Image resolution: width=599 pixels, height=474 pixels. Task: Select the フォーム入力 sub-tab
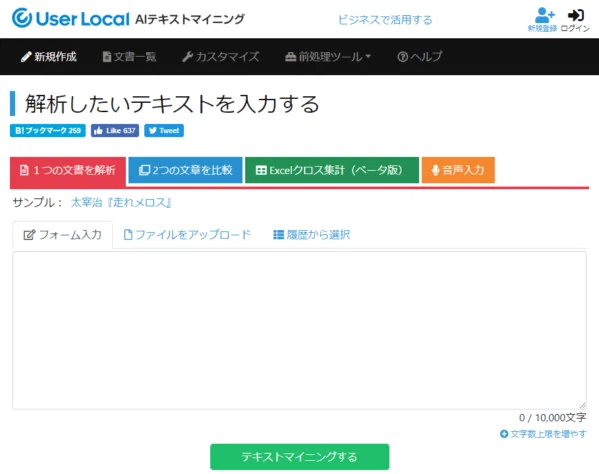click(63, 235)
